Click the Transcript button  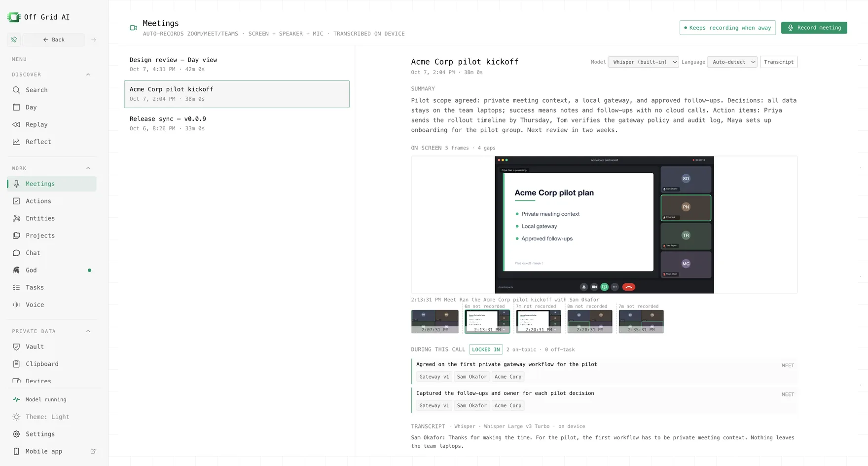tap(779, 62)
